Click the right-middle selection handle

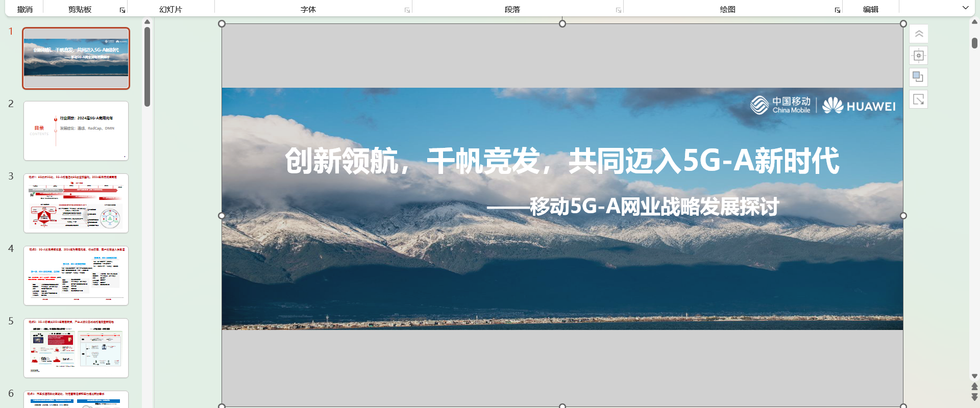[903, 216]
